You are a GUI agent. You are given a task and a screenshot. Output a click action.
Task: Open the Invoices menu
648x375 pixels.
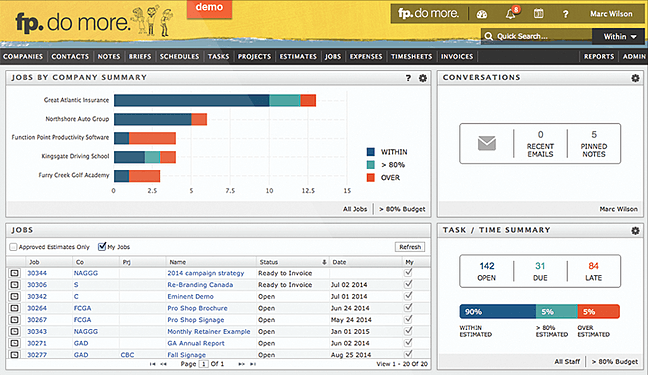pos(457,57)
